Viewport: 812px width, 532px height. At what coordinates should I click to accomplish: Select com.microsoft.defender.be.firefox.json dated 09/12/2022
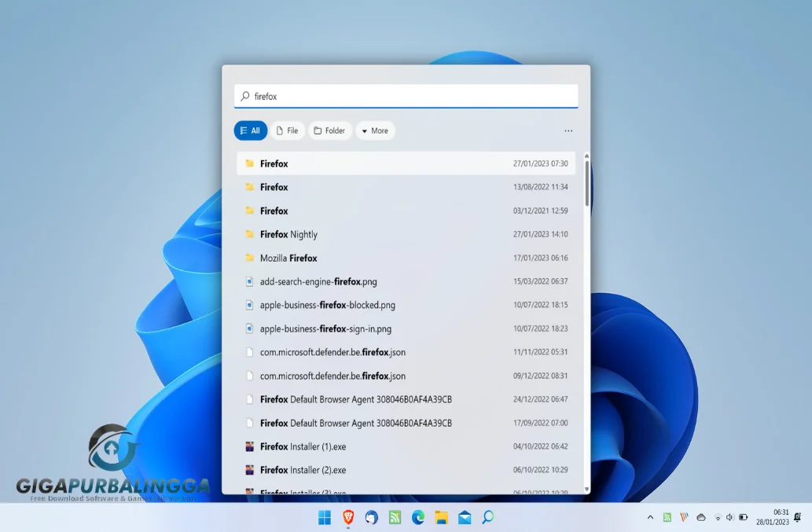pos(406,376)
